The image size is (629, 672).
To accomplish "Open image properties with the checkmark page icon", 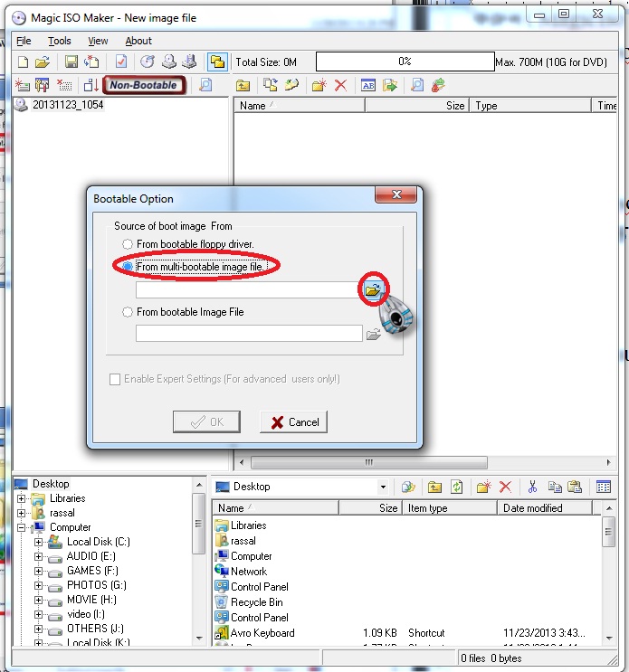I will (121, 62).
